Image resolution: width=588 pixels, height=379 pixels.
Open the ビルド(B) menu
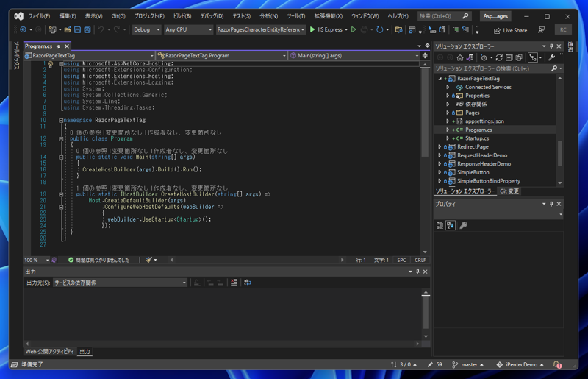[182, 16]
